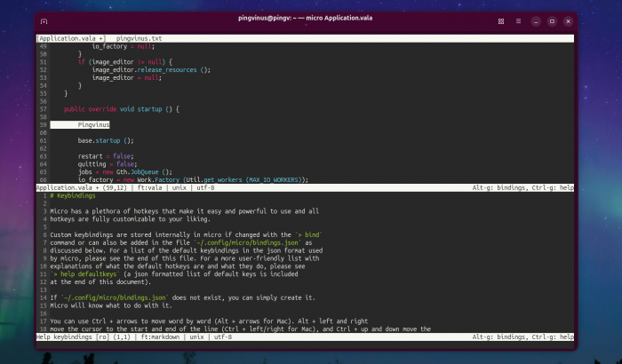Minimize the terminal window
This screenshot has height=364, width=622.
(536, 21)
